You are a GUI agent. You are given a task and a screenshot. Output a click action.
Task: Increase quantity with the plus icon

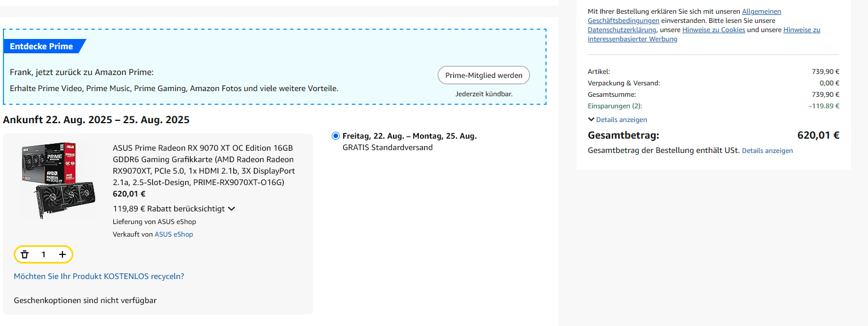tap(62, 254)
